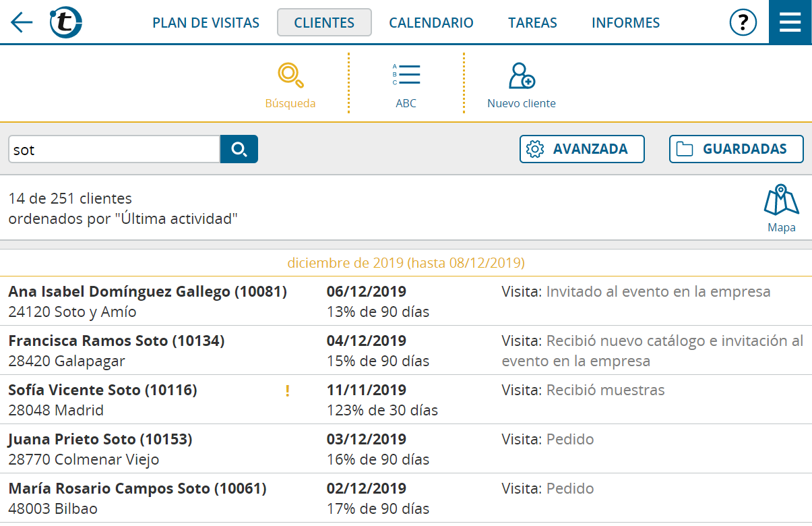Open Guardadas saved searches
This screenshot has width=812, height=526.
[x=737, y=149]
